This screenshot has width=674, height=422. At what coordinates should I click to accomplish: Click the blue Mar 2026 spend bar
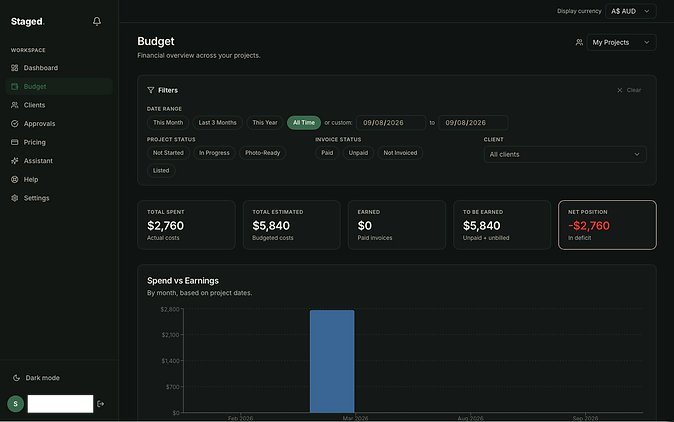332,361
